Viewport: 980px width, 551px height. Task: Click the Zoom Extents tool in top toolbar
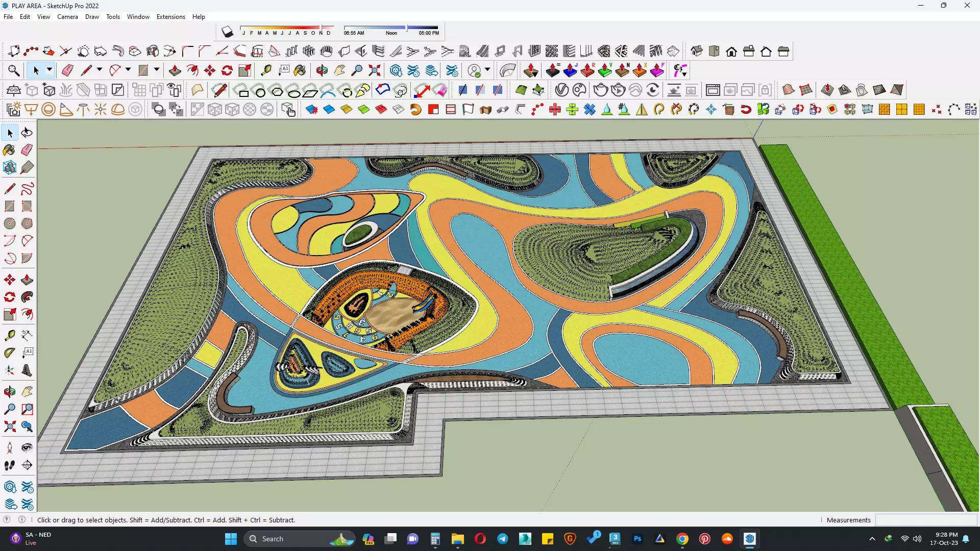[x=375, y=70]
